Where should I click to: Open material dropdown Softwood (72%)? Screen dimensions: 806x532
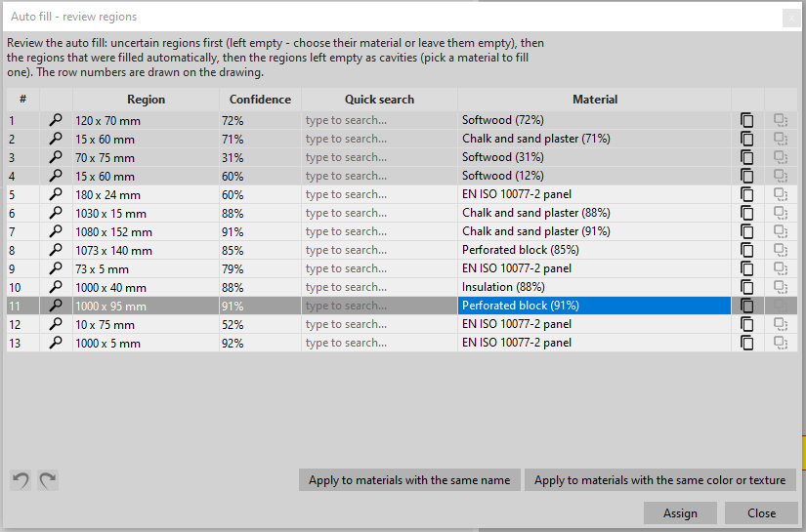pos(594,120)
